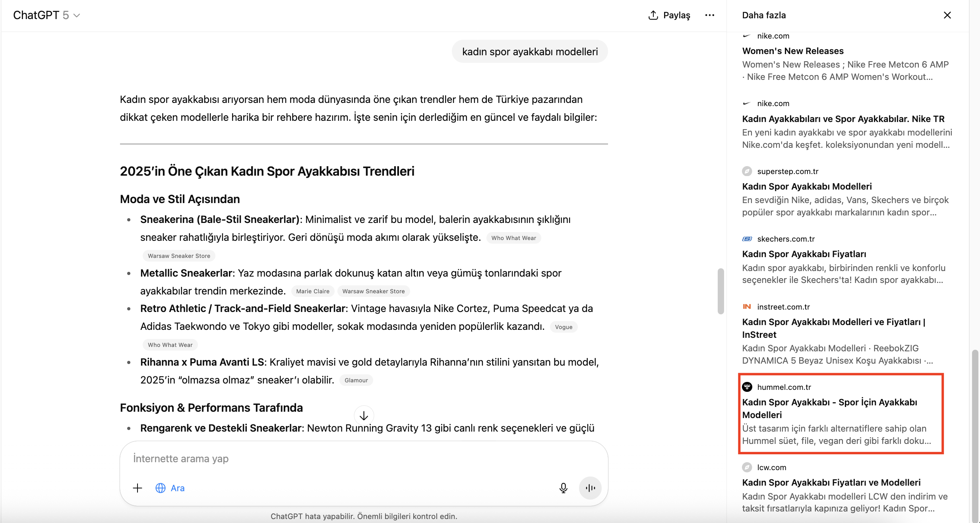Click the Nike swoosh favicon above Women's New Releases
The height and width of the screenshot is (523, 980).
(x=747, y=36)
